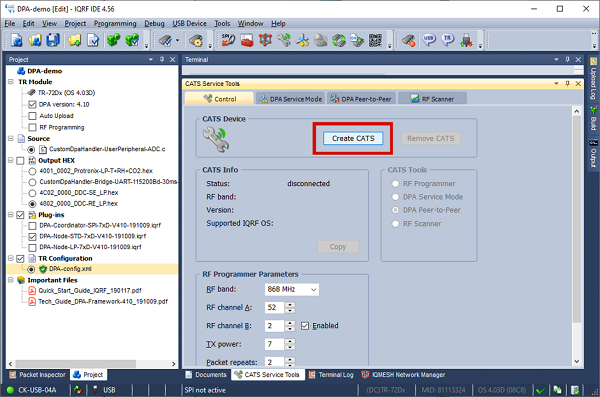The width and height of the screenshot is (600, 397).
Task: Open the Debug menu
Action: 154,23
